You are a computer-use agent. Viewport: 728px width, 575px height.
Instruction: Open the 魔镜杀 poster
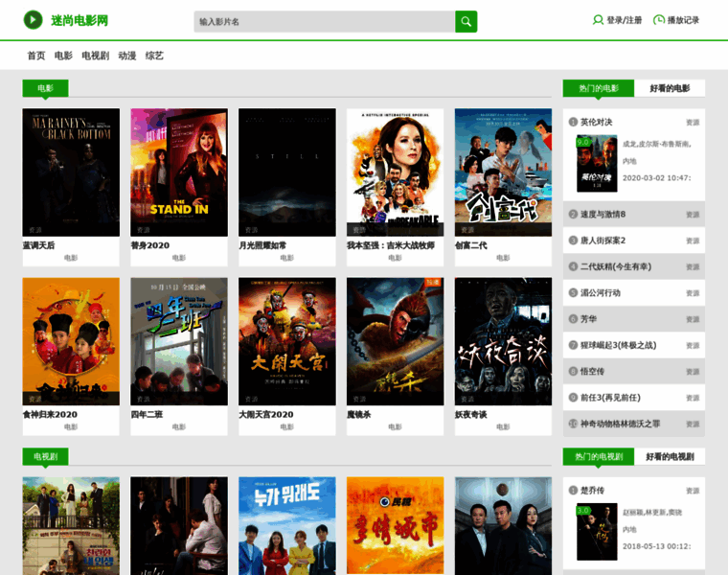pos(395,341)
